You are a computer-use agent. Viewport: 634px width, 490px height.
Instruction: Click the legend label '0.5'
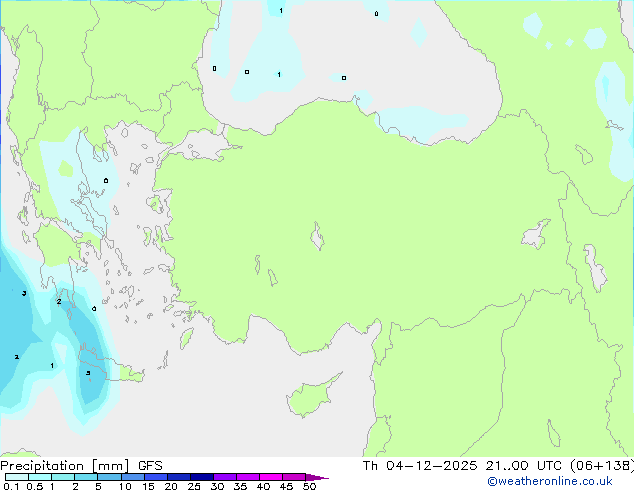click(35, 486)
